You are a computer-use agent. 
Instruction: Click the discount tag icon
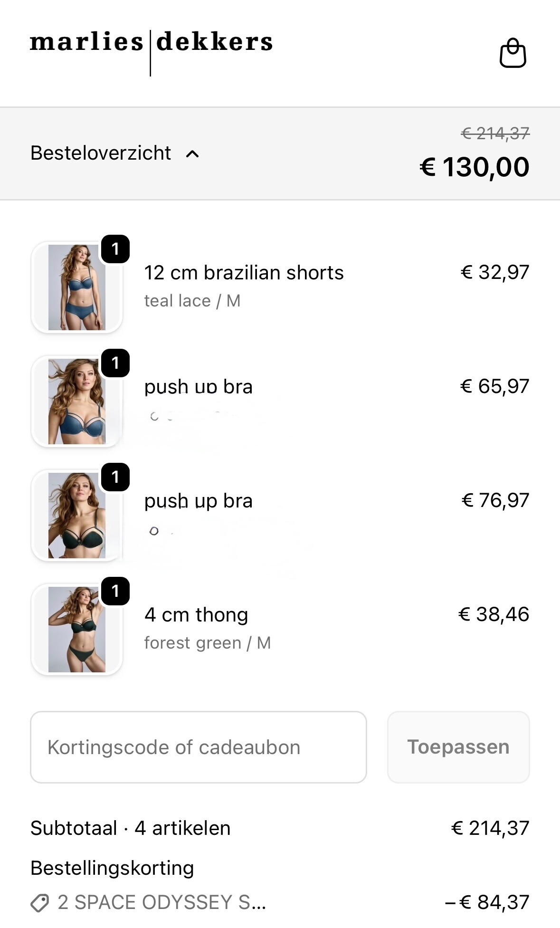pyautogui.click(x=40, y=903)
